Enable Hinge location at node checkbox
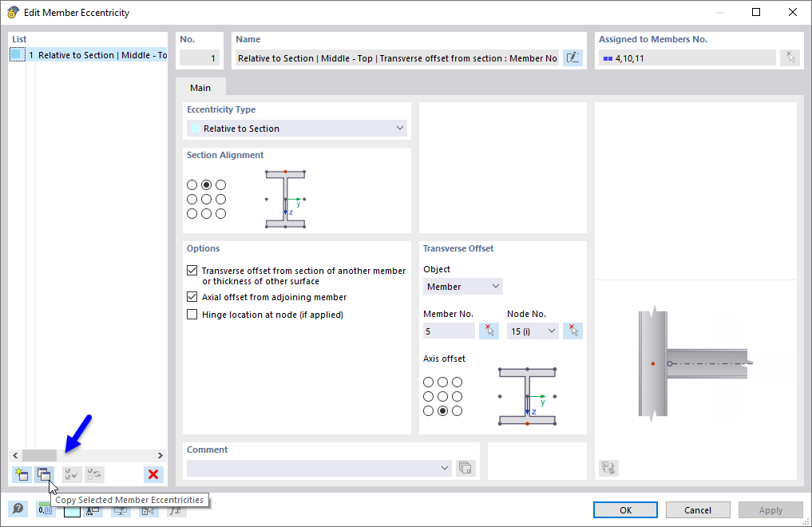The height and width of the screenshot is (527, 812). click(192, 315)
